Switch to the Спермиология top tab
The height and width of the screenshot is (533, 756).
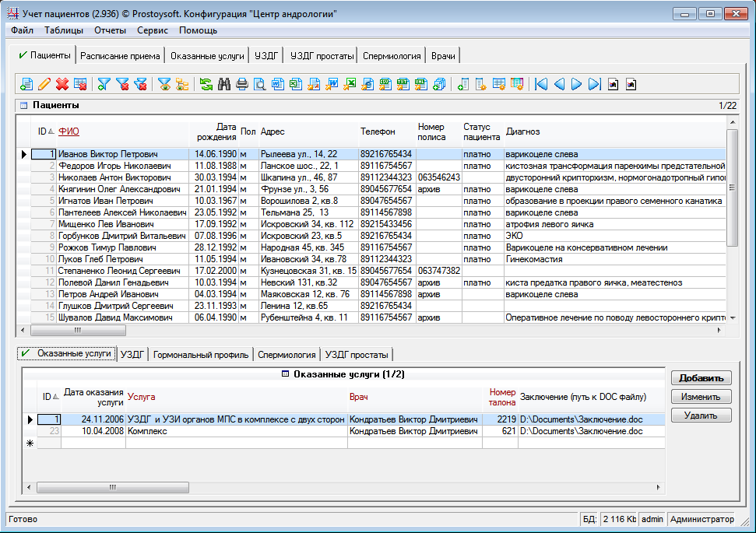[x=393, y=55]
